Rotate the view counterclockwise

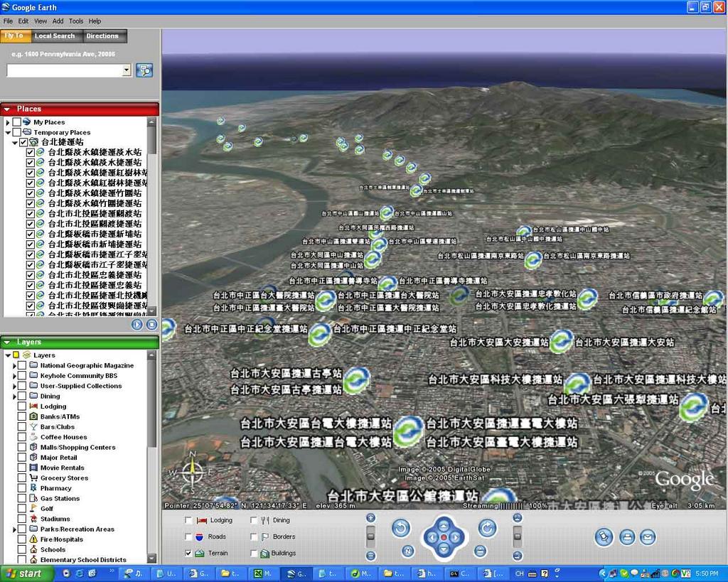(401, 528)
